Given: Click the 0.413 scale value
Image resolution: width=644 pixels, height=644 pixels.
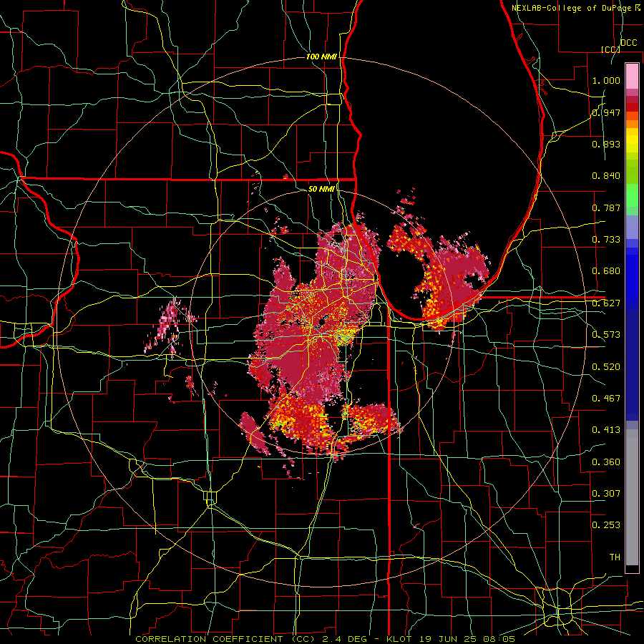Looking at the screenshot, I should (x=606, y=430).
